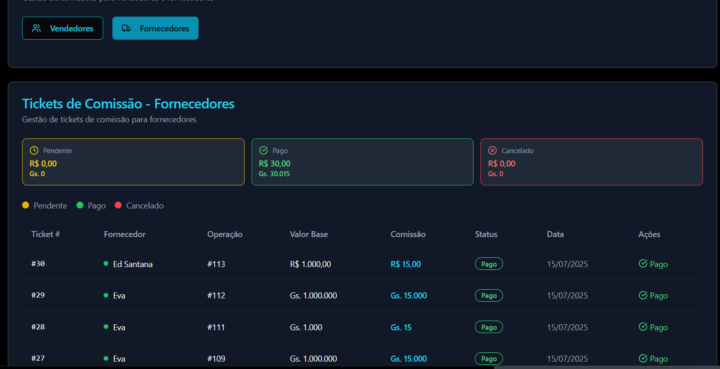Image resolution: width=720 pixels, height=369 pixels.
Task: Click the Pago check icon in ticket #29 actions
Action: pos(643,295)
